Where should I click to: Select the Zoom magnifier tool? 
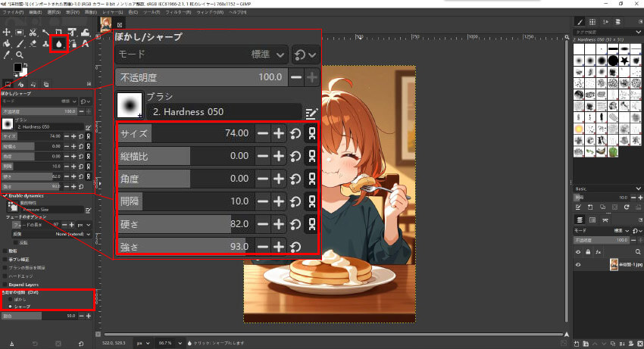point(19,55)
